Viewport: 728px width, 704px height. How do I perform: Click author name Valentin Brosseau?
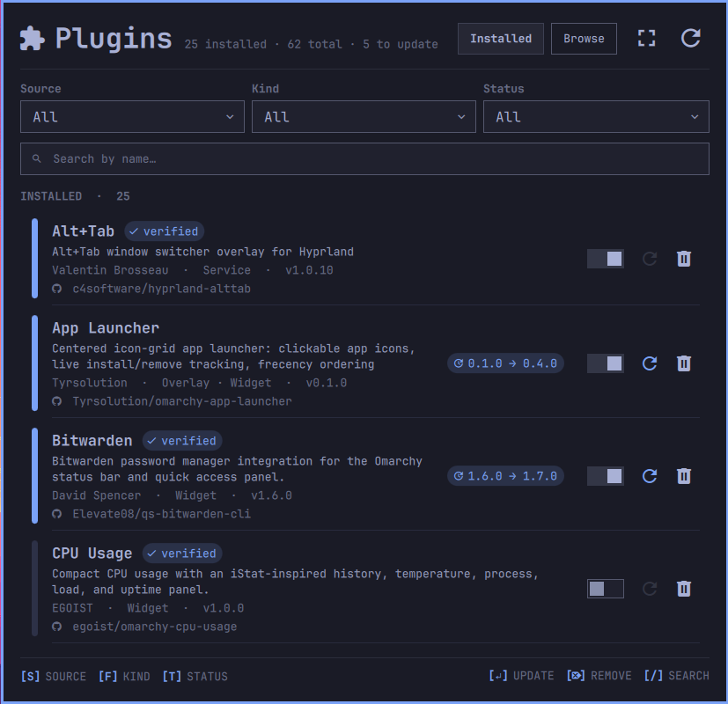click(x=110, y=270)
